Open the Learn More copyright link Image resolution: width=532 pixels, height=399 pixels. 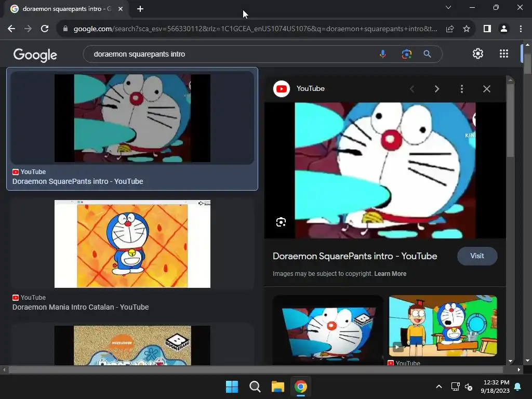click(390, 274)
